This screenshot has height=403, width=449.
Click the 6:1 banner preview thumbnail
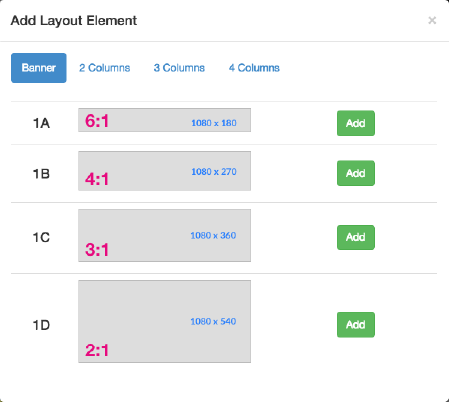coord(164,120)
